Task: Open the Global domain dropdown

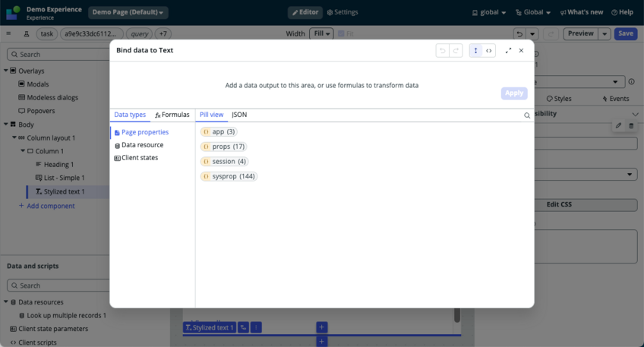Action: tap(532, 12)
